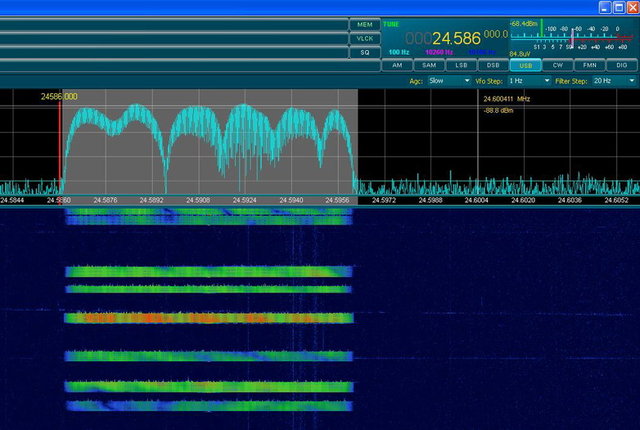
Task: Open the Agc Slow dropdown
Action: (x=449, y=80)
